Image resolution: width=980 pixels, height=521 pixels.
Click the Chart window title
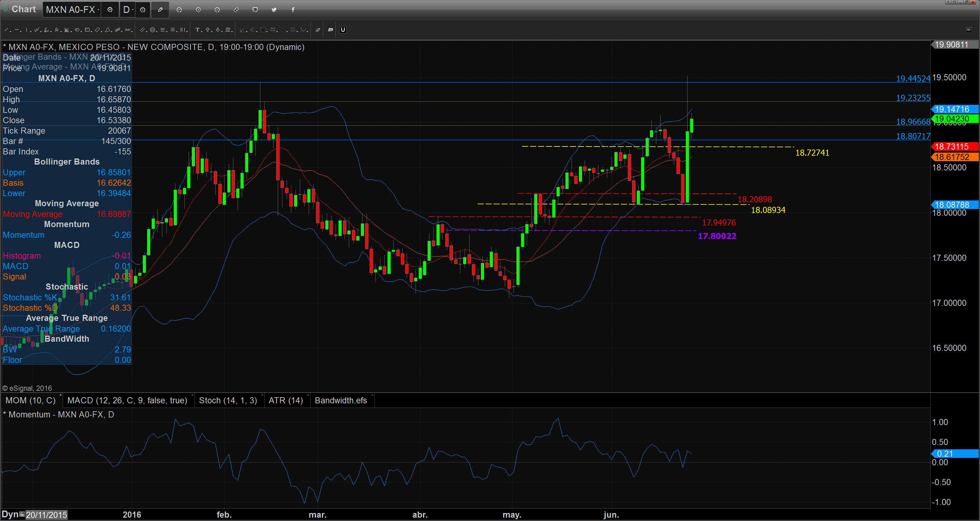(x=24, y=9)
